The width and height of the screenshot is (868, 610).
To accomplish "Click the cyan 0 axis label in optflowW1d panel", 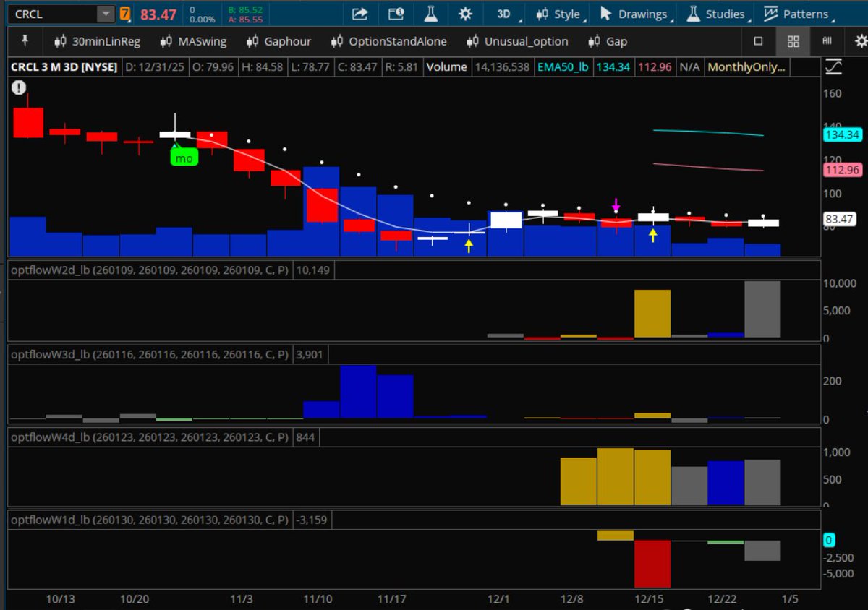I will [830, 540].
